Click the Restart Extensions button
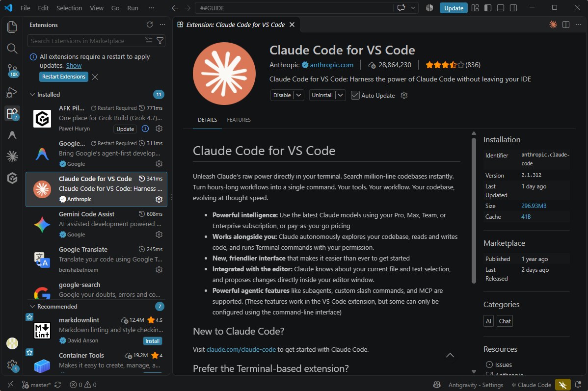This screenshot has height=391, width=588. click(x=64, y=77)
